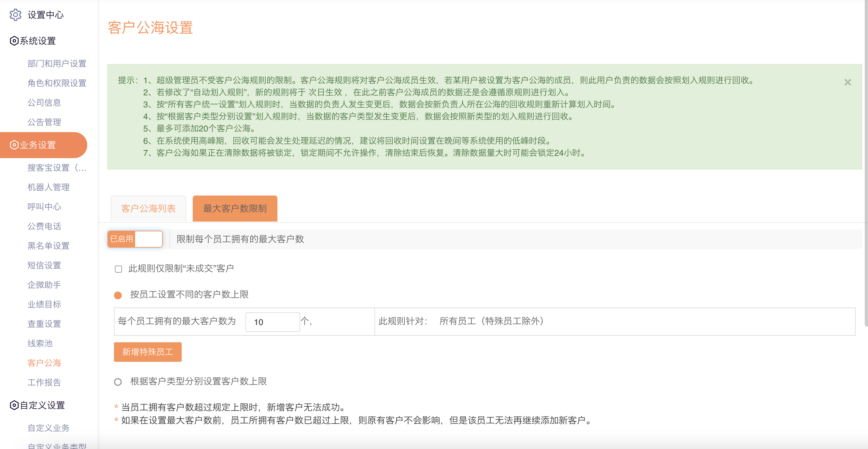Toggle the 已启用 max customer limit switch
The height and width of the screenshot is (449, 868).
(x=135, y=239)
